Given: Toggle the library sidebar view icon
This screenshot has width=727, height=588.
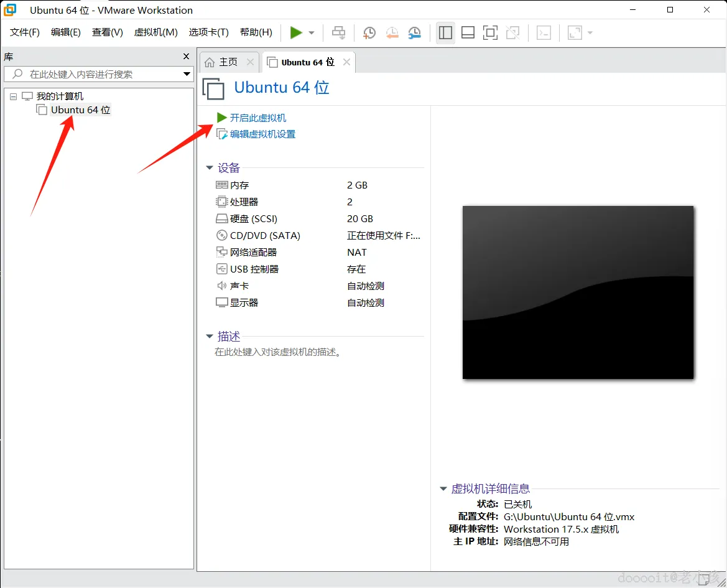Looking at the screenshot, I should 445,33.
